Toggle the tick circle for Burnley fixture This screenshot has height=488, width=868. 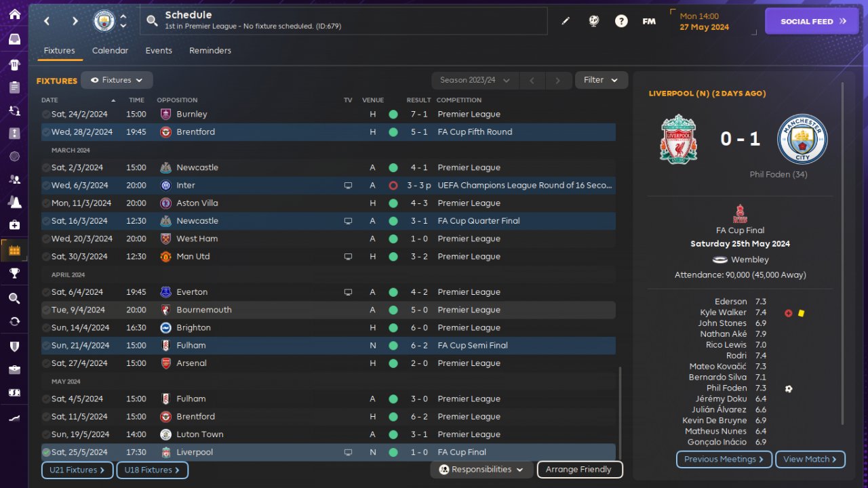click(45, 115)
